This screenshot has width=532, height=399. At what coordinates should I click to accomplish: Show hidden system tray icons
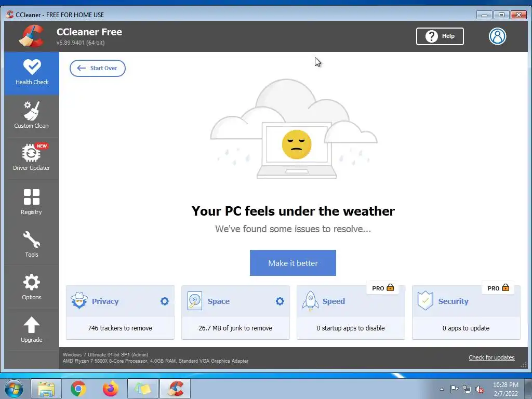[442, 389]
